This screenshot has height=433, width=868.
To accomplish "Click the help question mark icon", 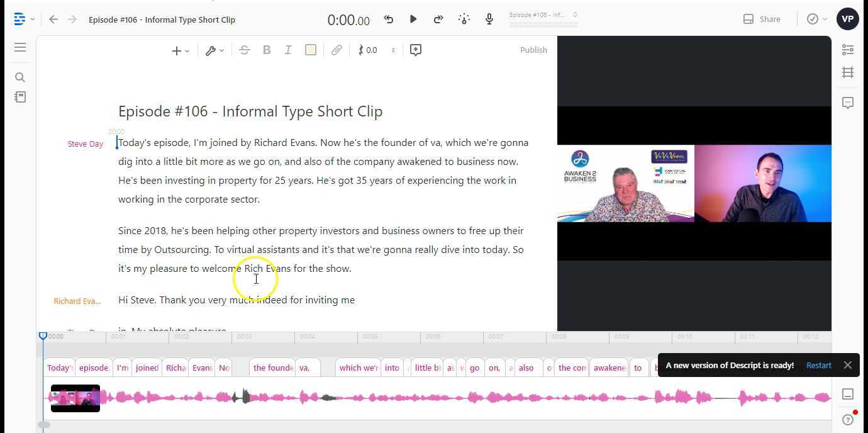I will tap(848, 420).
